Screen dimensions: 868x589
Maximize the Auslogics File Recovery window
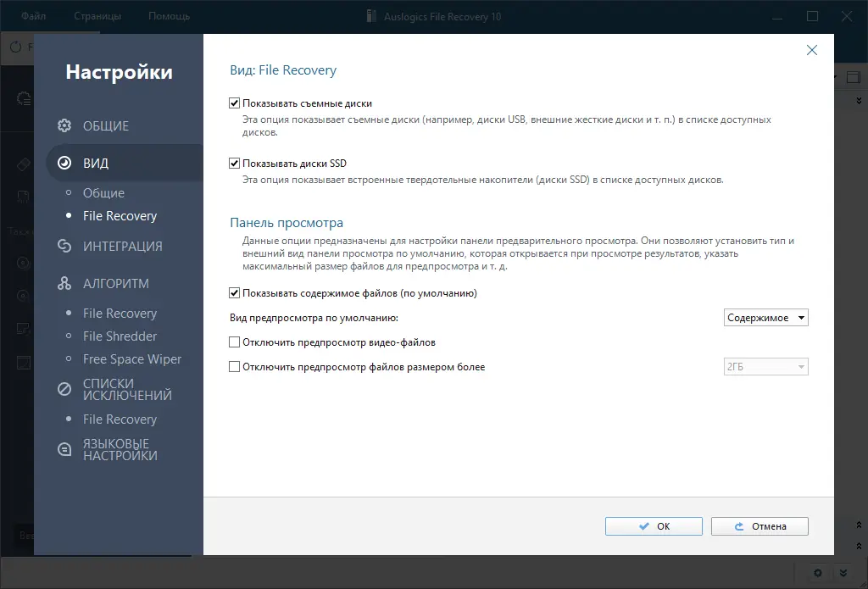812,17
